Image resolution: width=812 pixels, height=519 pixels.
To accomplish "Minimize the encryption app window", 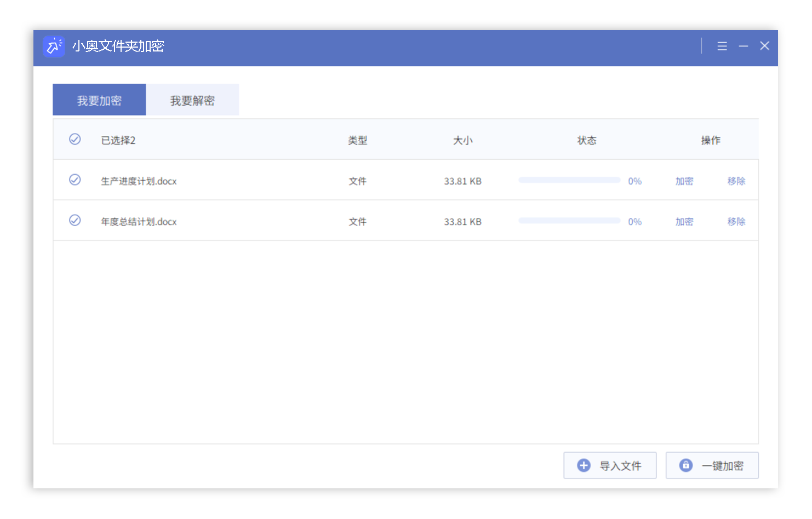I will point(744,47).
